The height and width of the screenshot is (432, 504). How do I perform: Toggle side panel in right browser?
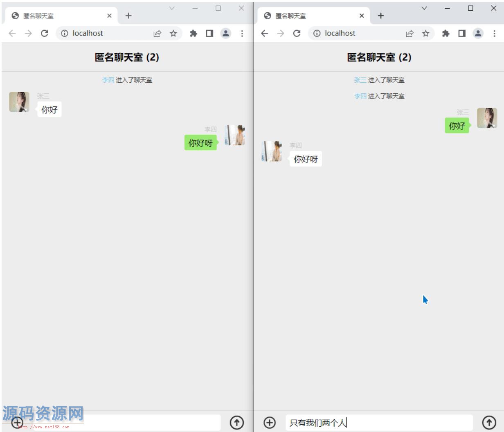[x=462, y=34]
